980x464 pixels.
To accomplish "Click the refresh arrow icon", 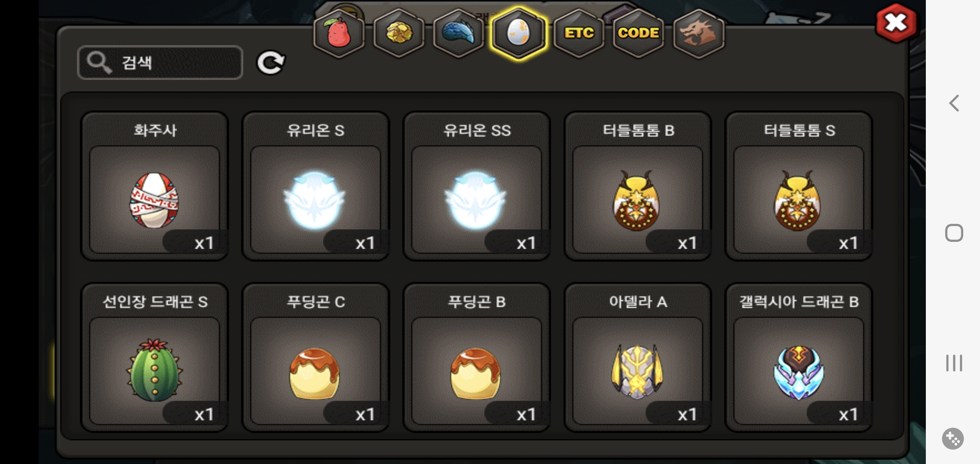I will pos(271,63).
